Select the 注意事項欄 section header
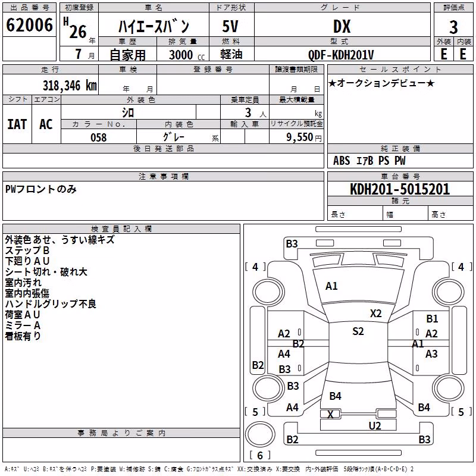The width and height of the screenshot is (476, 476). click(163, 176)
